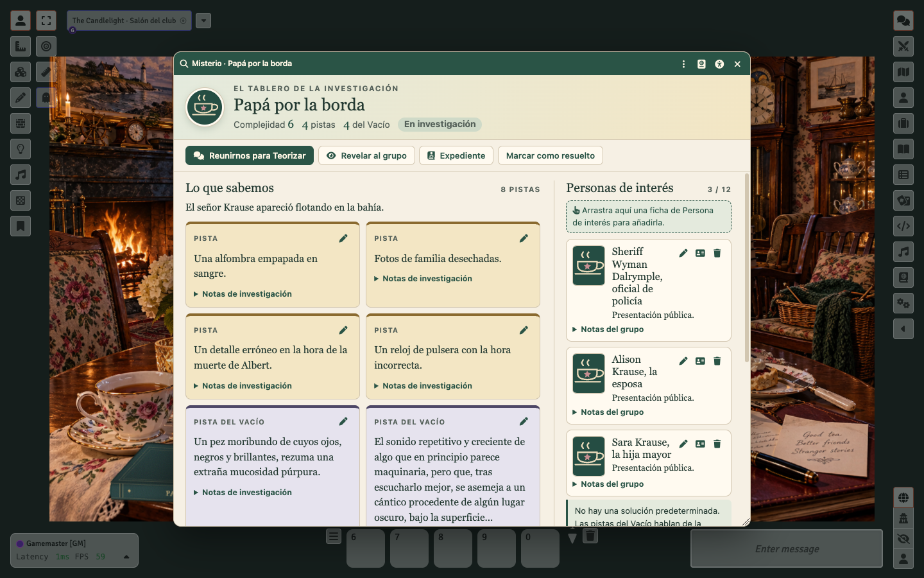924x578 pixels.
Task: Open the scenes map sidebar tab
Action: coord(903,72)
